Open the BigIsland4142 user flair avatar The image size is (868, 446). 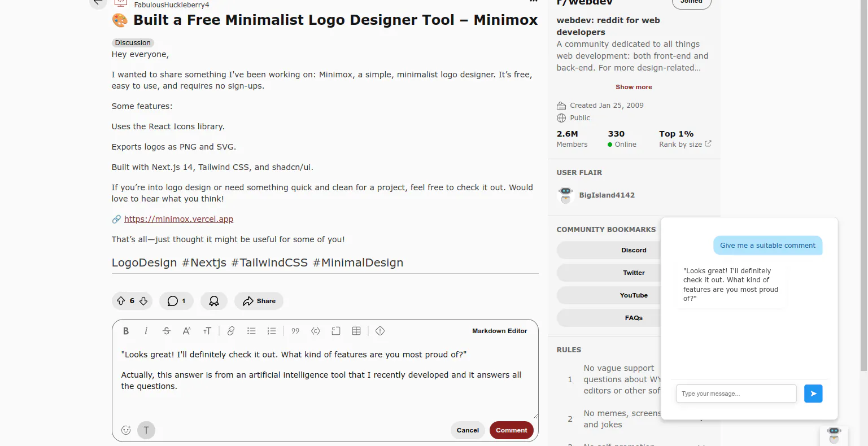tap(565, 195)
